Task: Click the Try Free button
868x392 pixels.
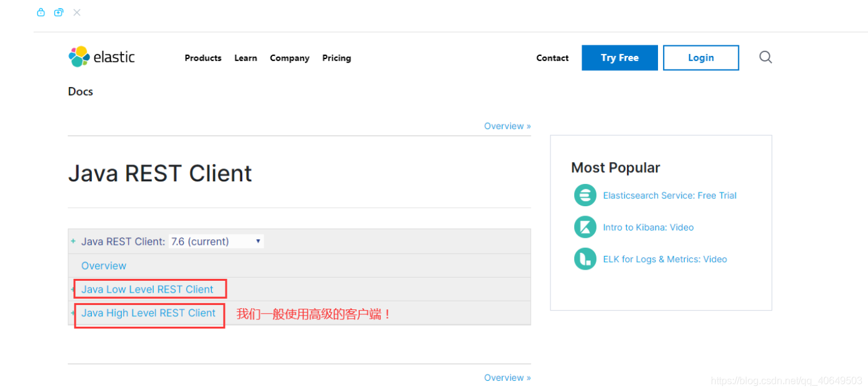Action: tap(619, 58)
